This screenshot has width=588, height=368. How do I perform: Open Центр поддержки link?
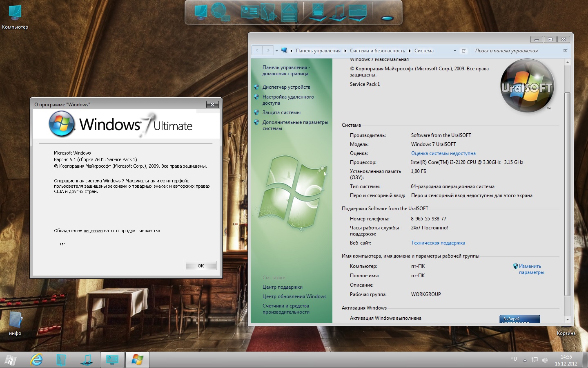(x=282, y=287)
